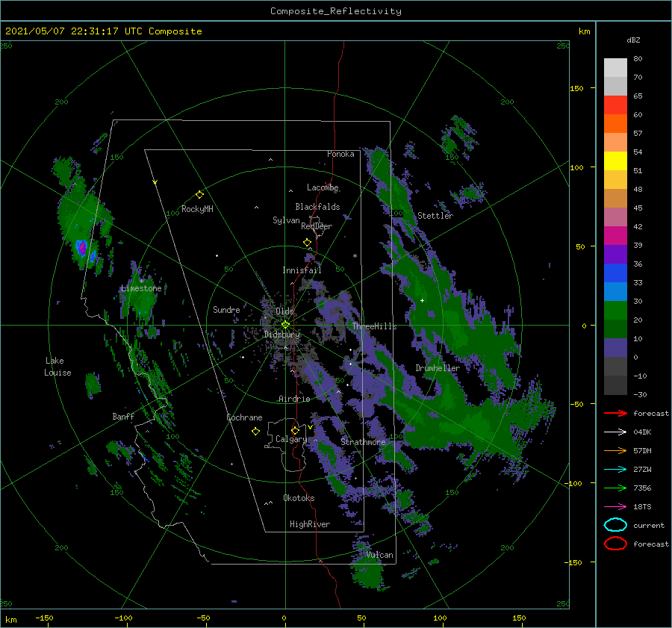Viewport: 672px width, 628px height.
Task: Click the purple 39 to 36 dBZ swatch
Action: (x=615, y=254)
